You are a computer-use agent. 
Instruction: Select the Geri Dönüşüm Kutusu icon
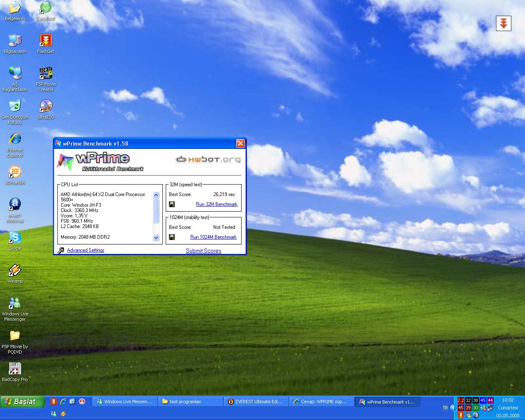[15, 112]
